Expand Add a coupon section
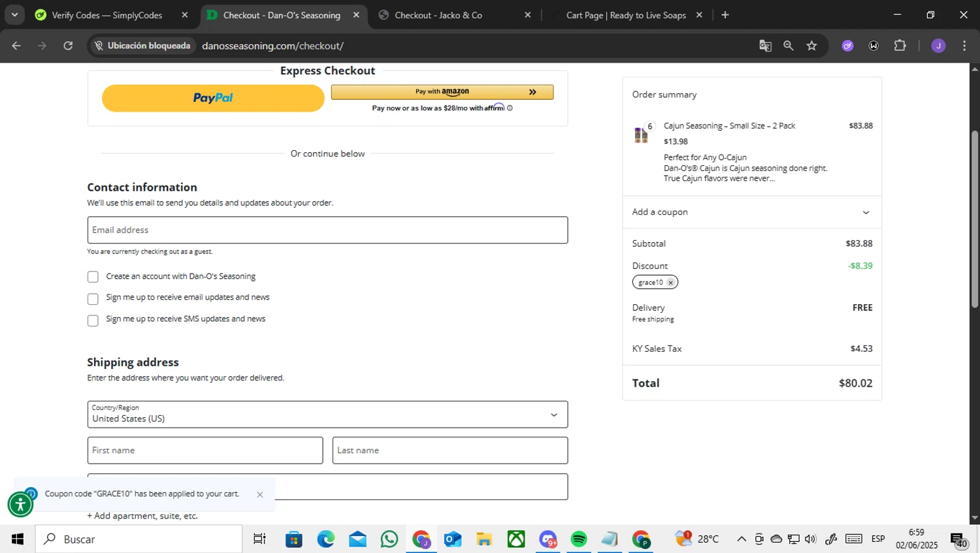Image resolution: width=980 pixels, height=553 pixels. pos(751,212)
